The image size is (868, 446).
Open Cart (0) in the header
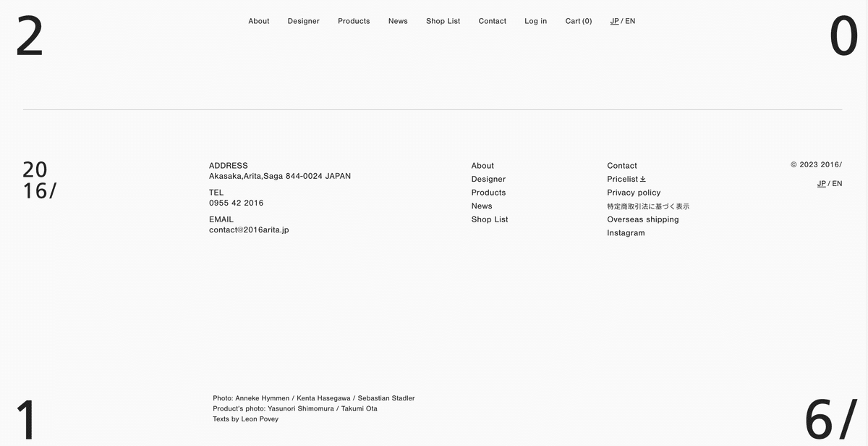(x=579, y=21)
